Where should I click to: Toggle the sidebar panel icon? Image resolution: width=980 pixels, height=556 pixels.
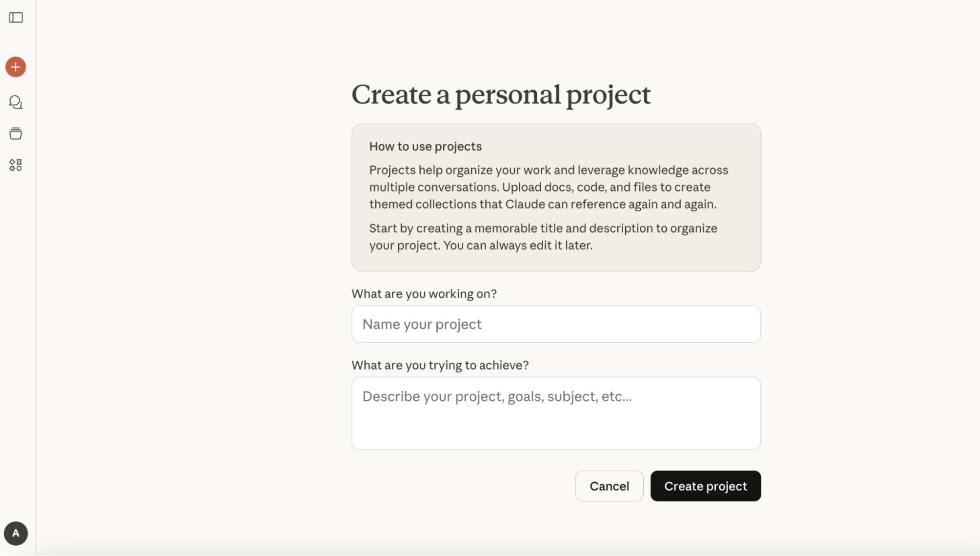point(16,18)
